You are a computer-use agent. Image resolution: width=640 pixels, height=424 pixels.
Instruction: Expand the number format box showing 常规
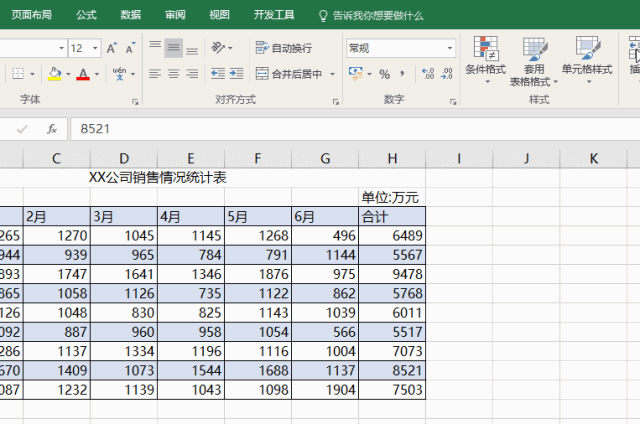pos(450,48)
